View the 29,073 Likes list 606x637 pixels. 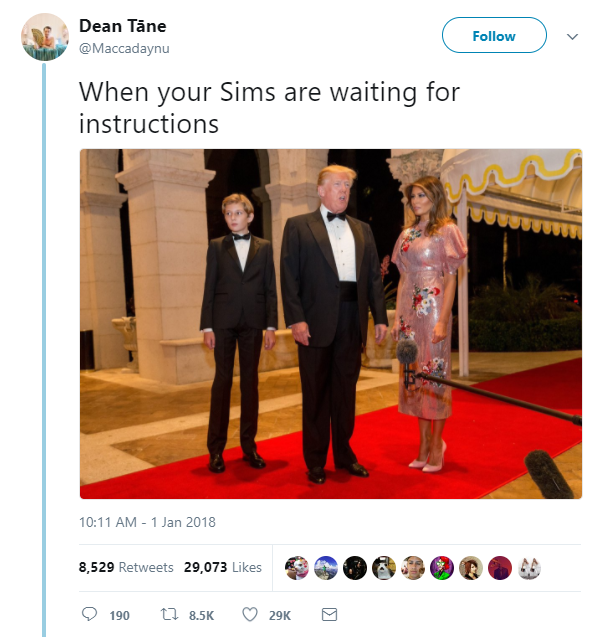click(x=223, y=567)
